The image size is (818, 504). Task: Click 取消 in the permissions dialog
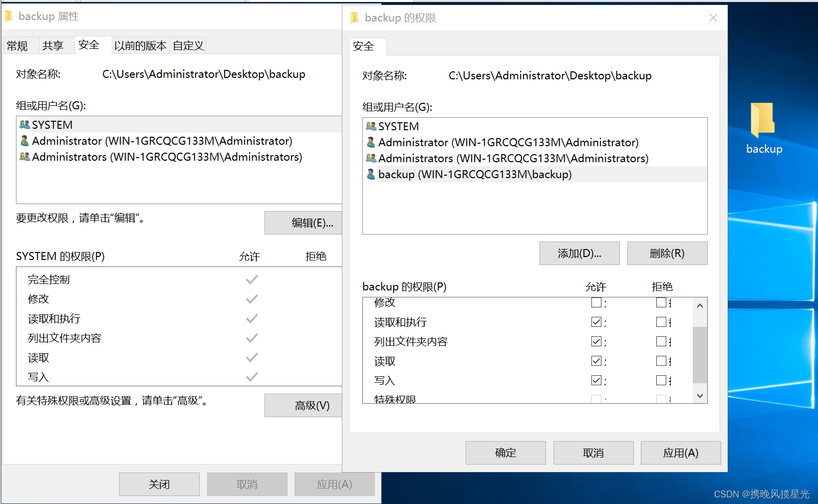click(593, 453)
